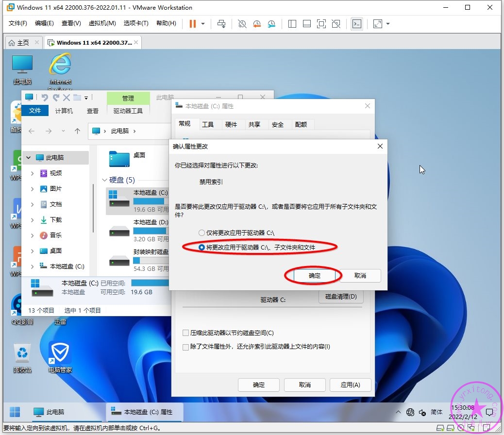Image resolution: width=504 pixels, height=435 pixels.
Task: Check compress this drive to save space
Action: pos(185,333)
